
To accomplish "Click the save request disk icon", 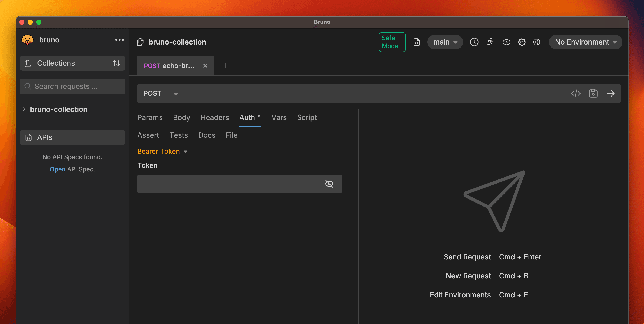I will tap(593, 94).
